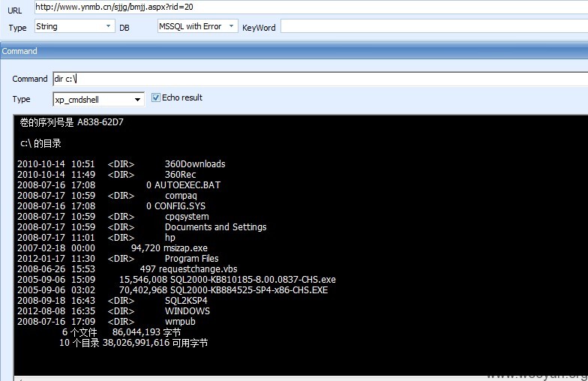The height and width of the screenshot is (381, 588).
Task: Click the 6 个文件 86,044,193 字节 summary line
Action: click(121, 332)
